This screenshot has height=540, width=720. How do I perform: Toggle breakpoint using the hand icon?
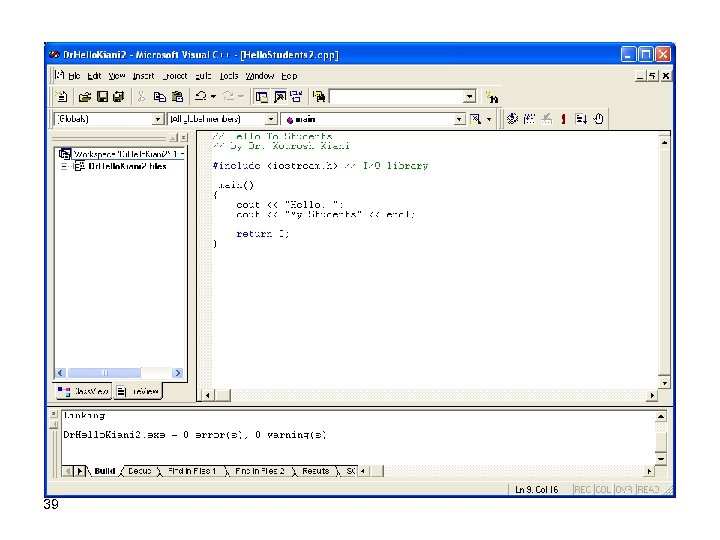pyautogui.click(x=598, y=119)
